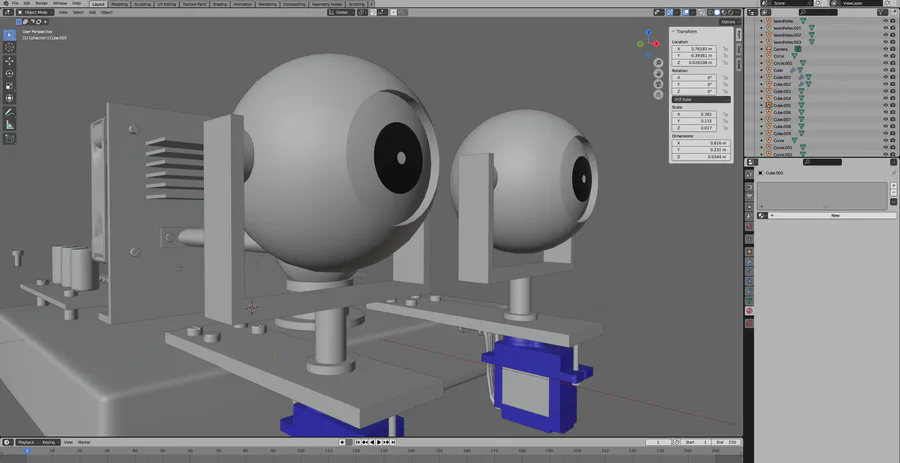Disable Curve in renders camera icon

pyautogui.click(x=893, y=141)
